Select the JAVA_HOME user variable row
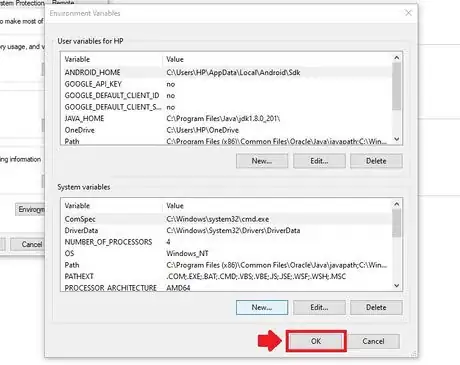This screenshot has width=460, height=365. pos(226,118)
